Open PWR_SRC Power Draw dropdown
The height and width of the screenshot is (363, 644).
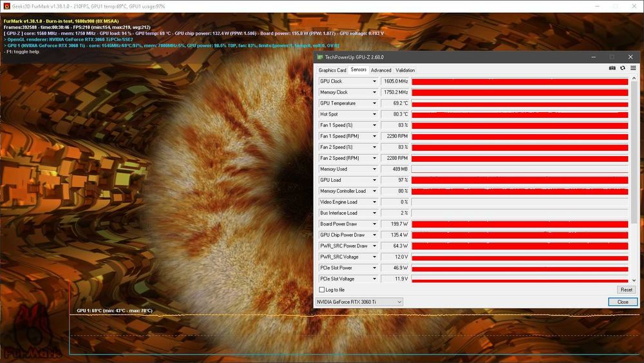pyautogui.click(x=374, y=246)
